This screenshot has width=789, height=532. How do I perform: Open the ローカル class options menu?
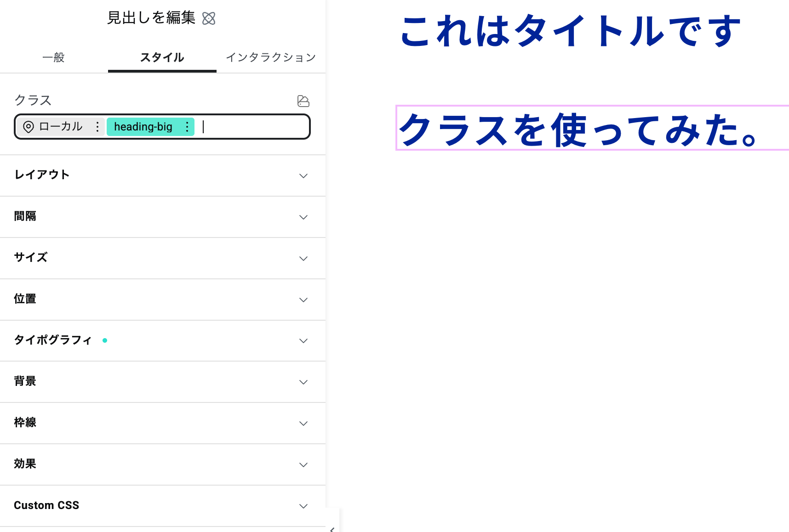pos(97,127)
